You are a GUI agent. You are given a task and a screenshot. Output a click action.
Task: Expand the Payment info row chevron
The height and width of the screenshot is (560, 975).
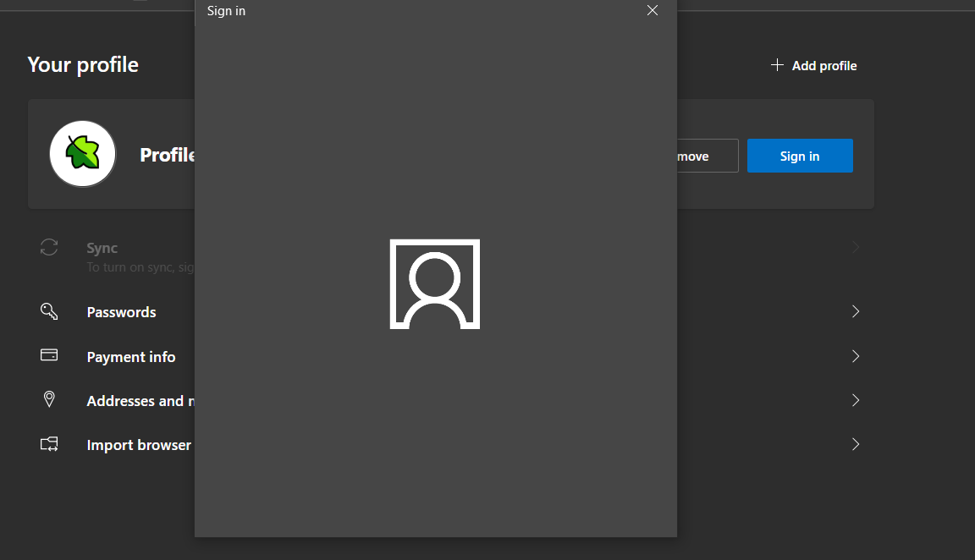click(x=856, y=356)
